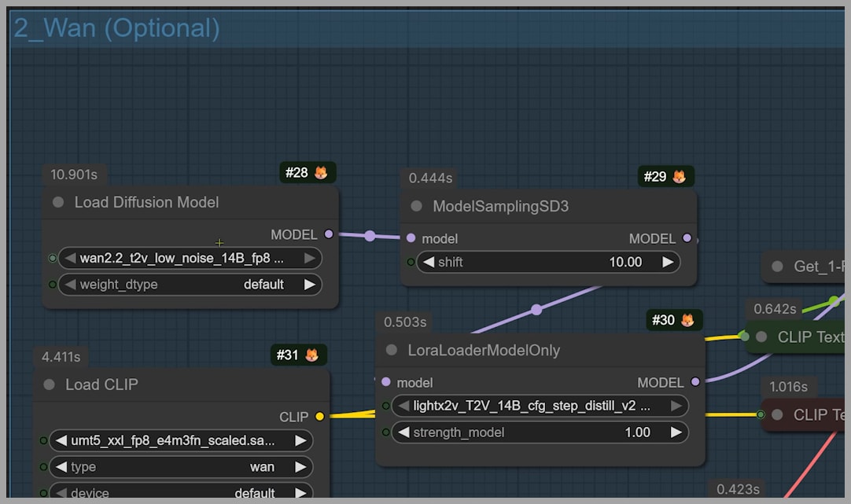
Task: Open the Load CLIP type dropdown set to wan
Action: (180, 467)
